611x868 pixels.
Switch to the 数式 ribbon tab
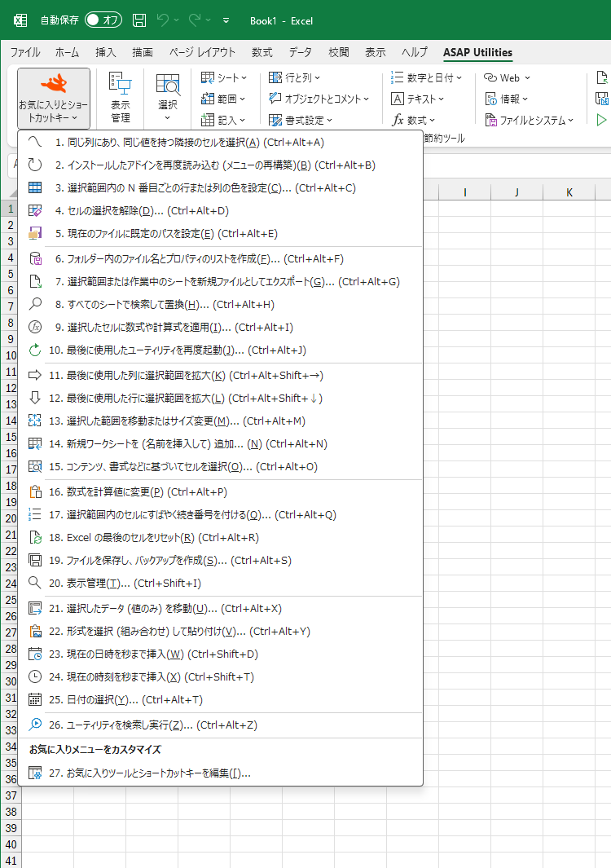pos(262,53)
